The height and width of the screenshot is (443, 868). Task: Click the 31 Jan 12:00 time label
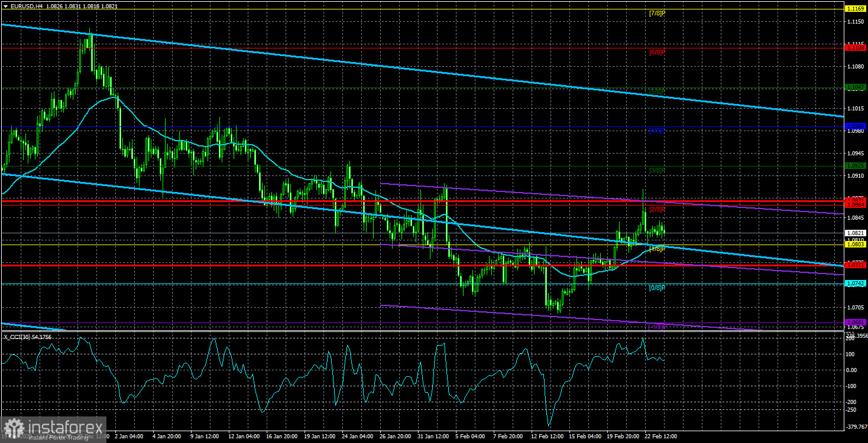click(433, 437)
